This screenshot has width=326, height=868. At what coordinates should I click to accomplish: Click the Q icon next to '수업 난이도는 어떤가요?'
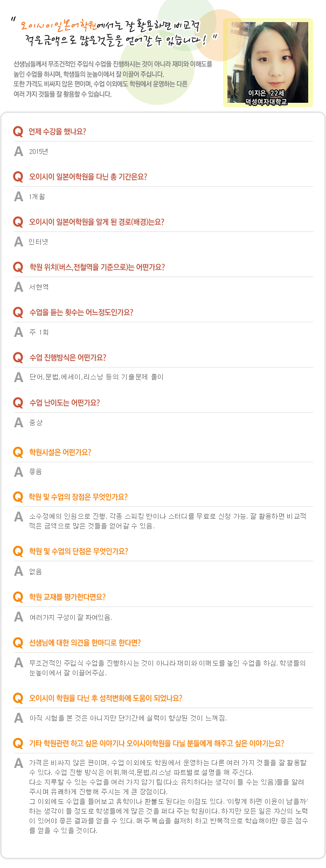pos(18,403)
